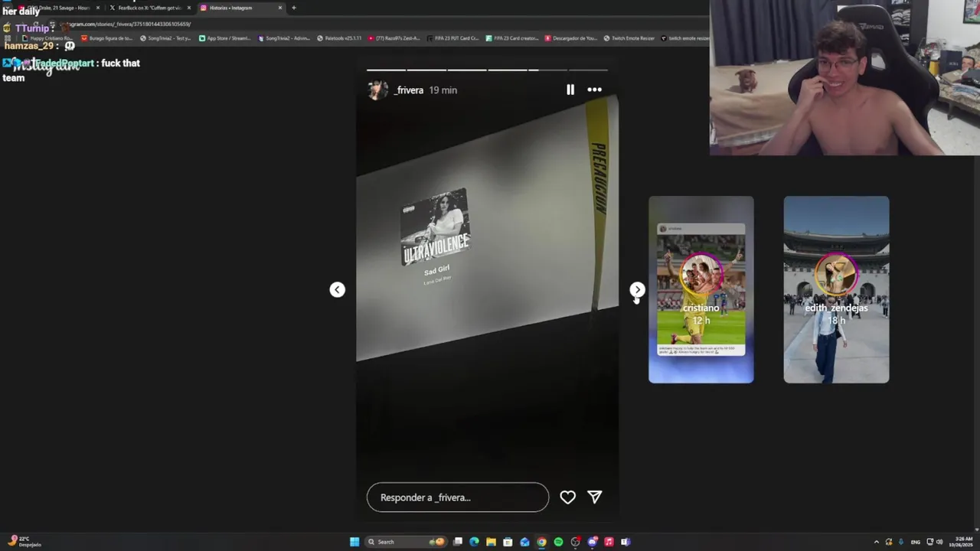The height and width of the screenshot is (551, 980).
Task: Click the Responder a _frivera reply field
Action: 458,497
